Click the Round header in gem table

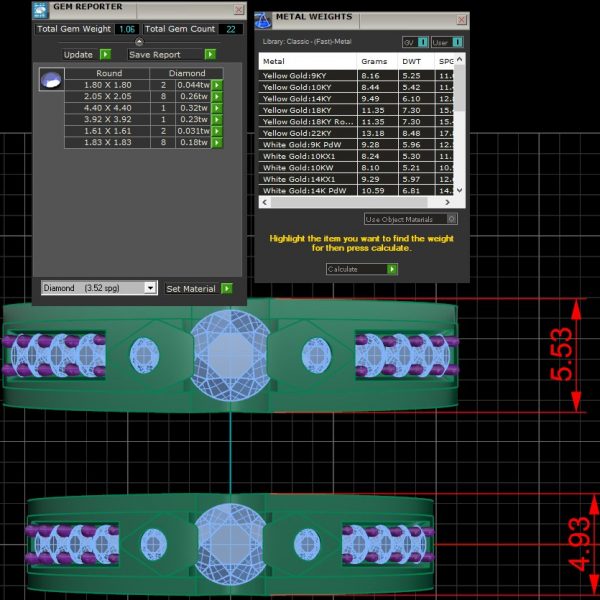coord(109,73)
